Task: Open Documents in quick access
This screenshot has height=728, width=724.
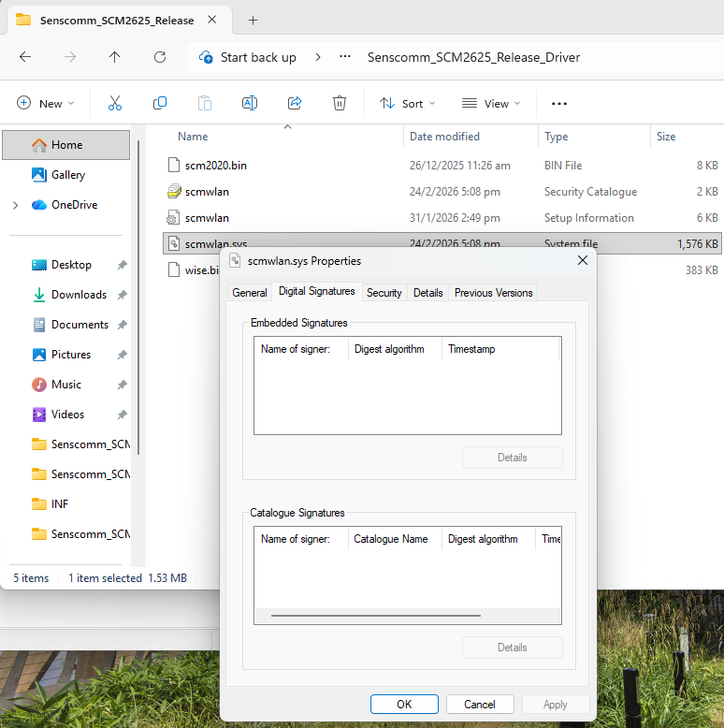Action: [x=80, y=325]
